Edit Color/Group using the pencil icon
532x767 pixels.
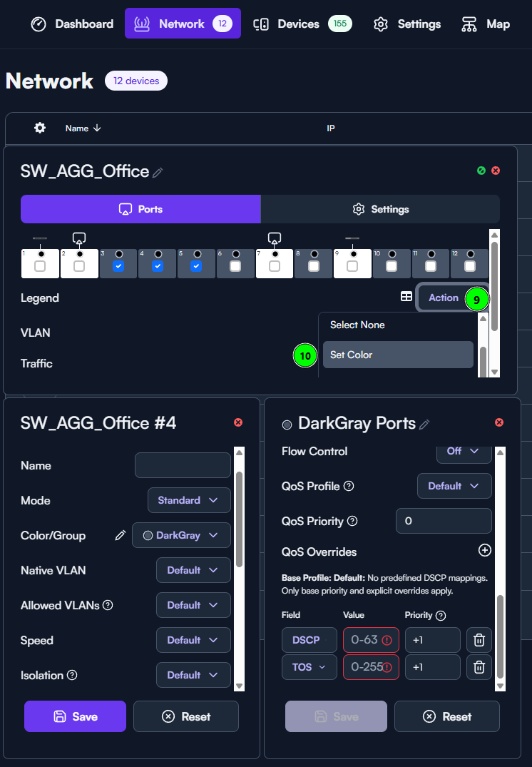pos(120,535)
